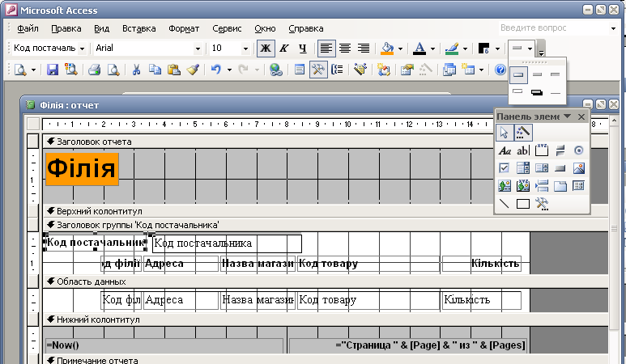Image resolution: width=626 pixels, height=364 pixels.
Task: Click the Format Painter brush icon
Action: point(193,70)
